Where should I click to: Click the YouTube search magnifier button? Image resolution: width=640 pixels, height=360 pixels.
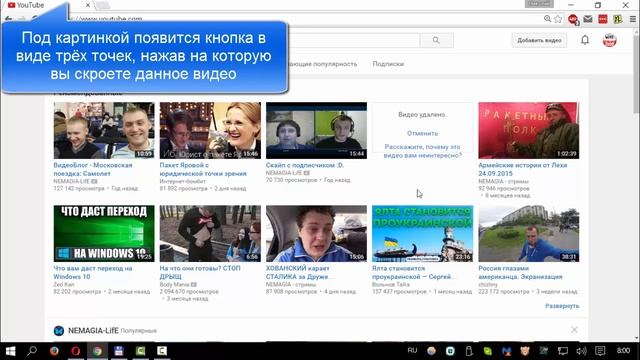(x=436, y=40)
